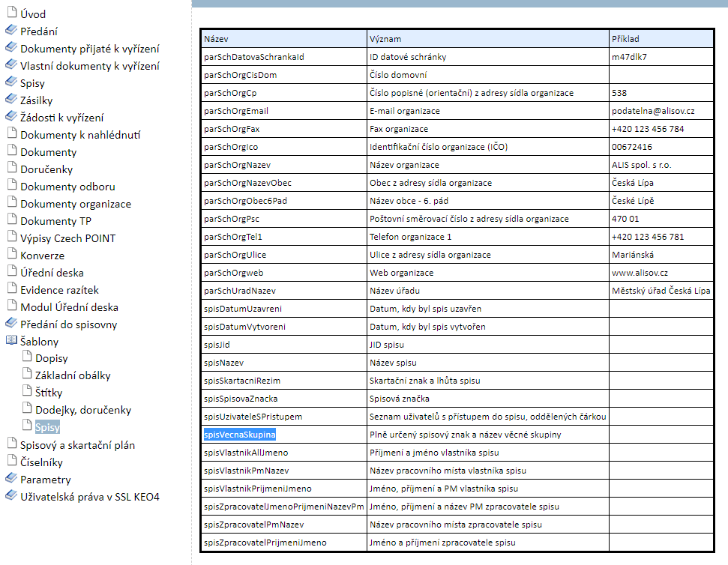Select Základní obálky under Šablony
The width and height of the screenshot is (728, 565).
[x=73, y=375]
